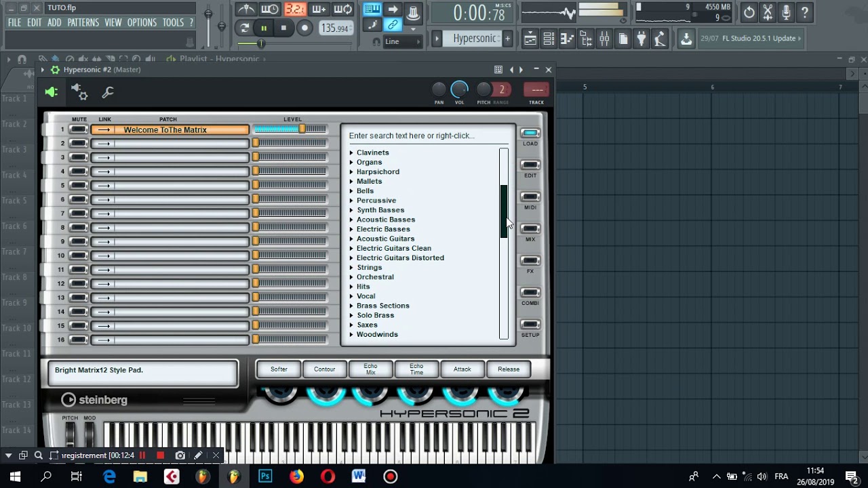This screenshot has width=868, height=488.
Task: Open the PATTERNS menu
Action: tap(83, 22)
